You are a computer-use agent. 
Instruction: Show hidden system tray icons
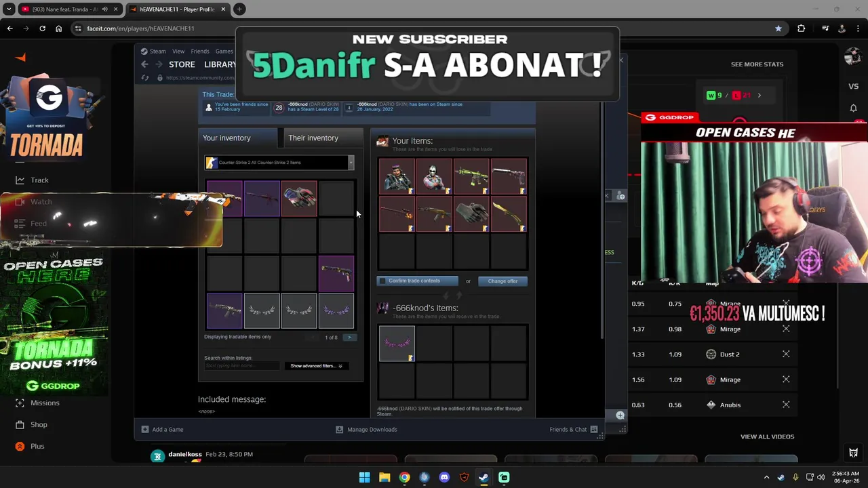tap(767, 477)
